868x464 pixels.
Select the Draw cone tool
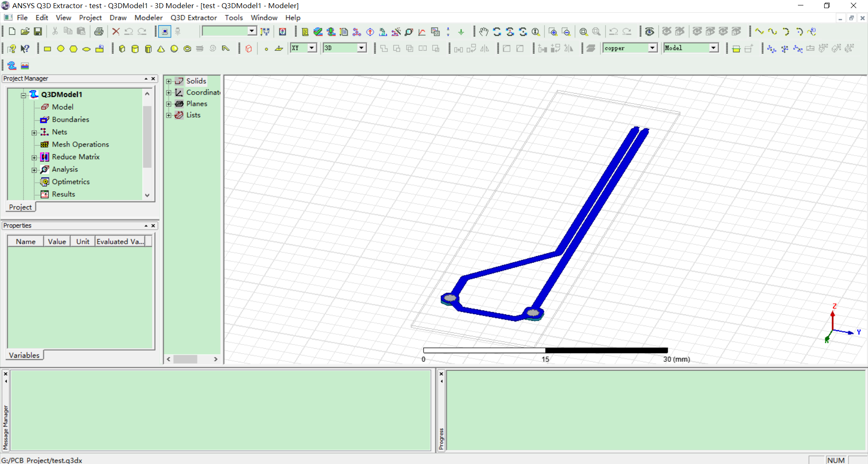pyautogui.click(x=161, y=48)
